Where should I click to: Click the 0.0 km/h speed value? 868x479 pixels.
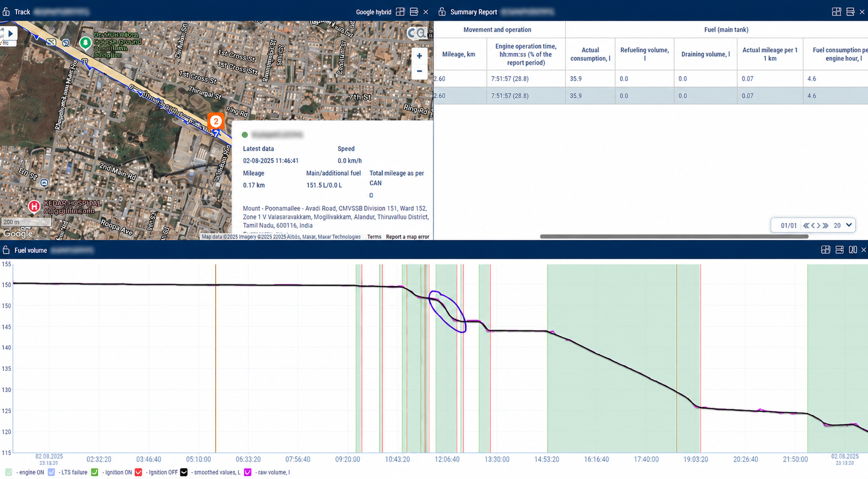350,161
